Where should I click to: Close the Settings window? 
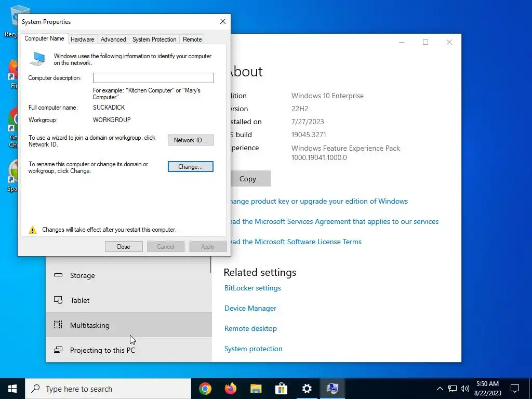click(449, 42)
